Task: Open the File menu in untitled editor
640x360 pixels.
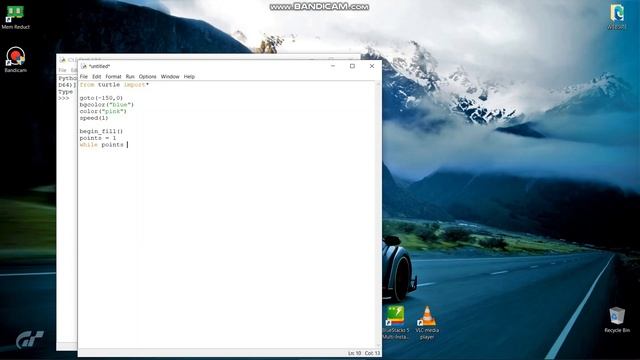Action: (x=84, y=77)
